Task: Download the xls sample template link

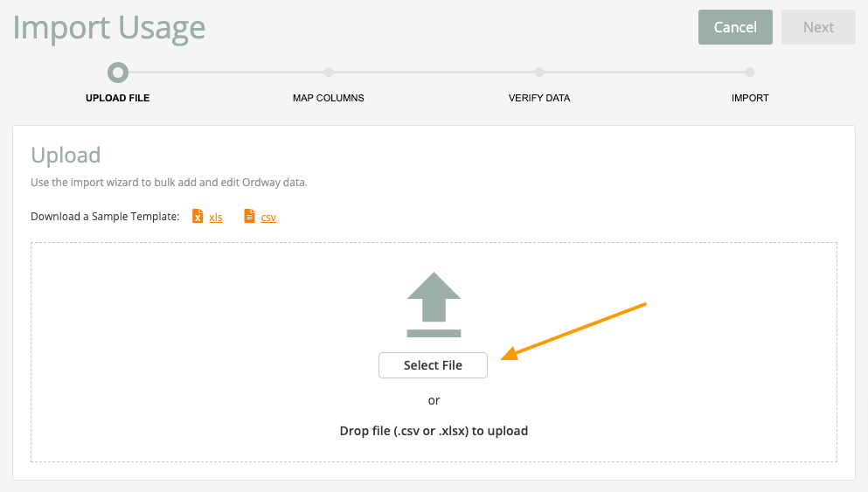Action: pyautogui.click(x=216, y=218)
